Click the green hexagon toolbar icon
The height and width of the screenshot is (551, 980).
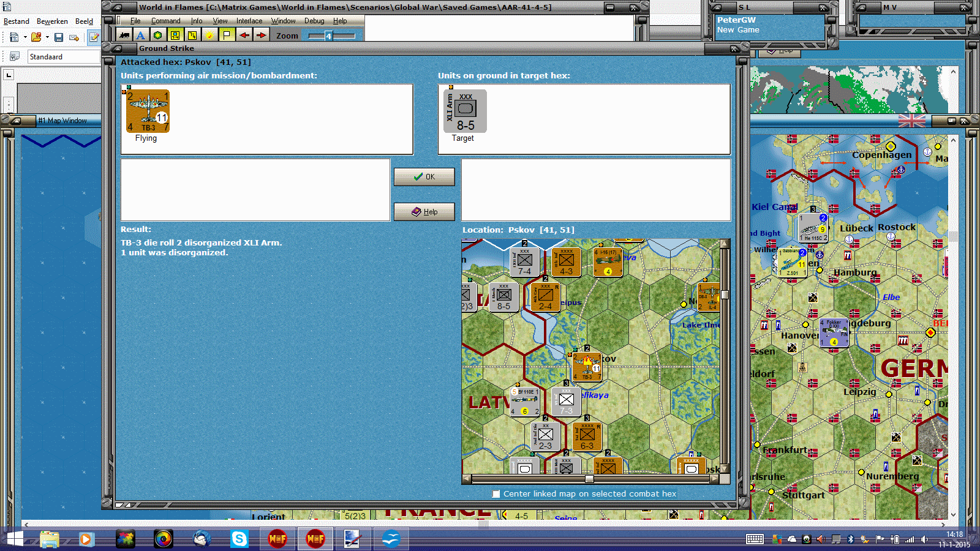click(x=158, y=35)
